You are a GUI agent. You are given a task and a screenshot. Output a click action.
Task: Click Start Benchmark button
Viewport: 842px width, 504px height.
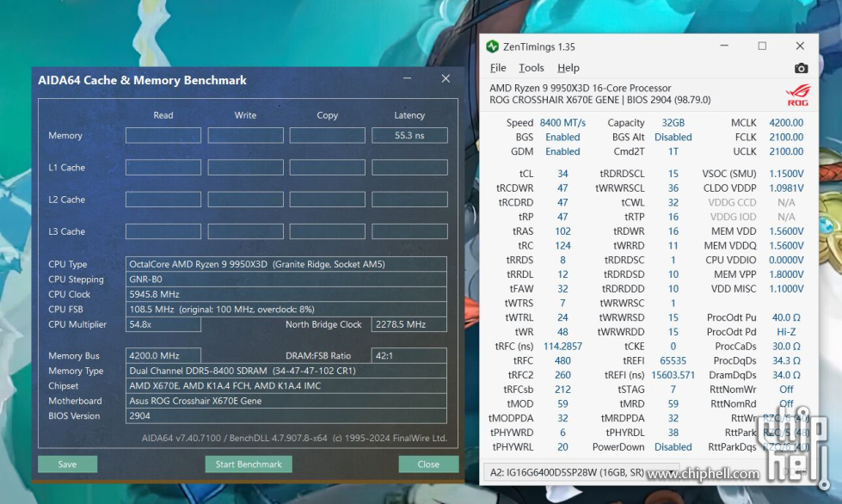249,464
